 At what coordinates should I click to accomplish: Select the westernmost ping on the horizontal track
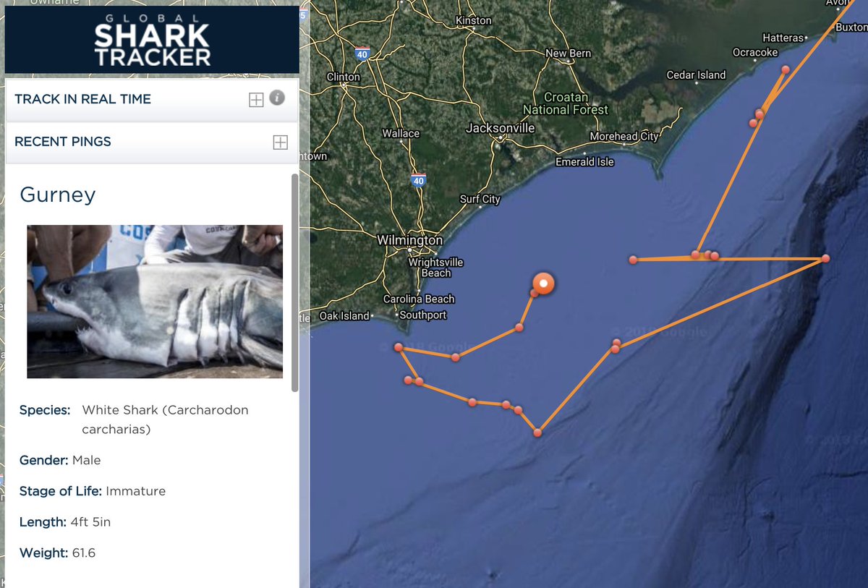(x=633, y=260)
